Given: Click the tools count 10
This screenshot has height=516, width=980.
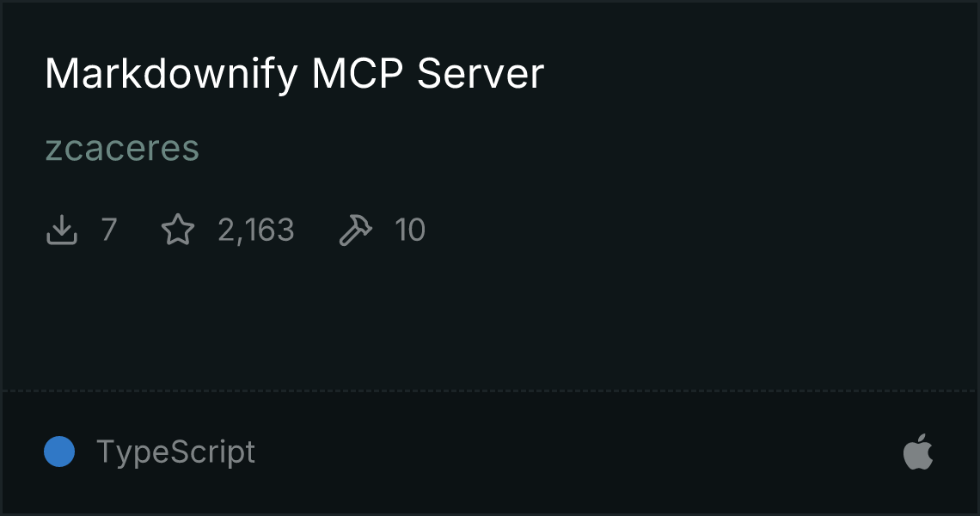Looking at the screenshot, I should point(410,230).
